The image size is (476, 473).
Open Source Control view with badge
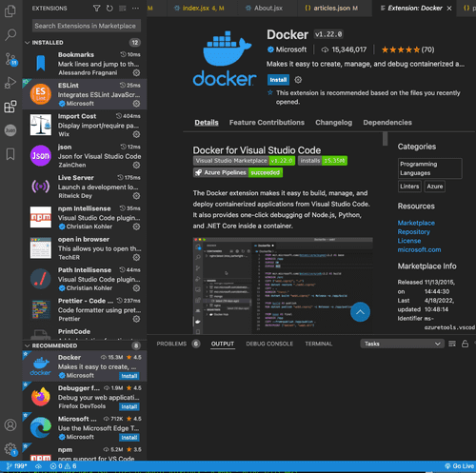click(10, 59)
